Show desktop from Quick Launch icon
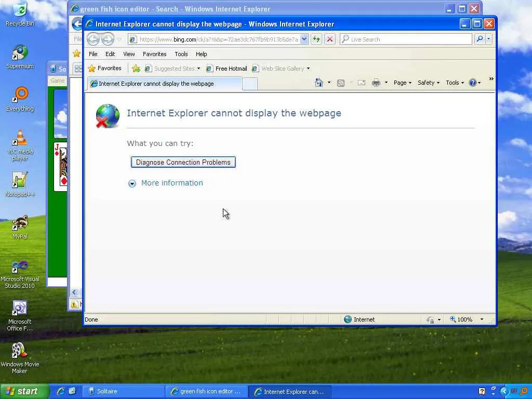The height and width of the screenshot is (399, 532). click(72, 391)
